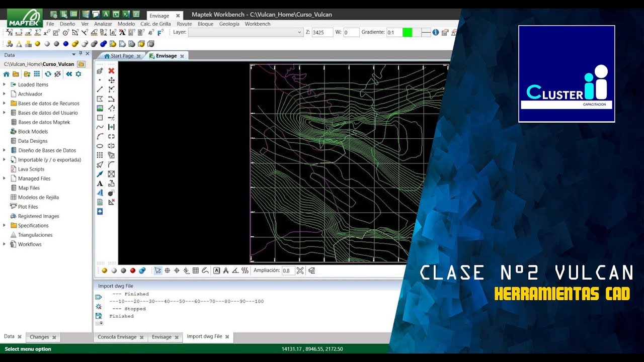Screen dimensions: 644x362
Task: Click the yellow sphere in the bottom toolbar
Action: pos(105,270)
